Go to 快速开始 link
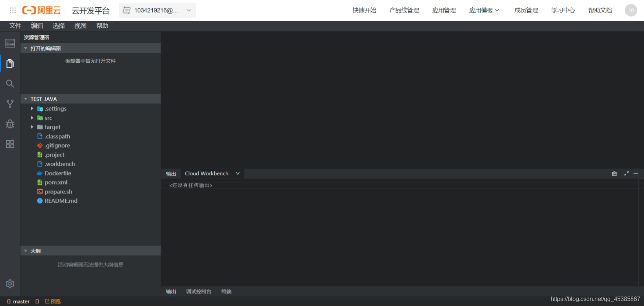 pyautogui.click(x=364, y=10)
